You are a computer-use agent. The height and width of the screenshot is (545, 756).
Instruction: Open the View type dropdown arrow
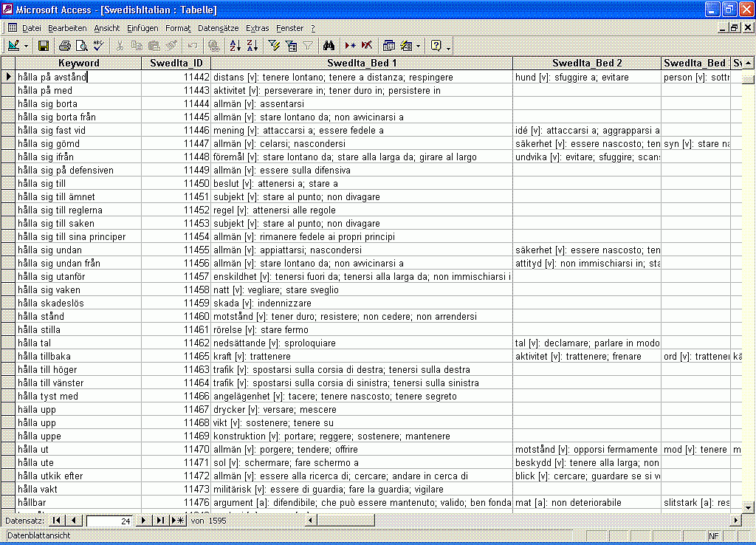click(x=26, y=47)
